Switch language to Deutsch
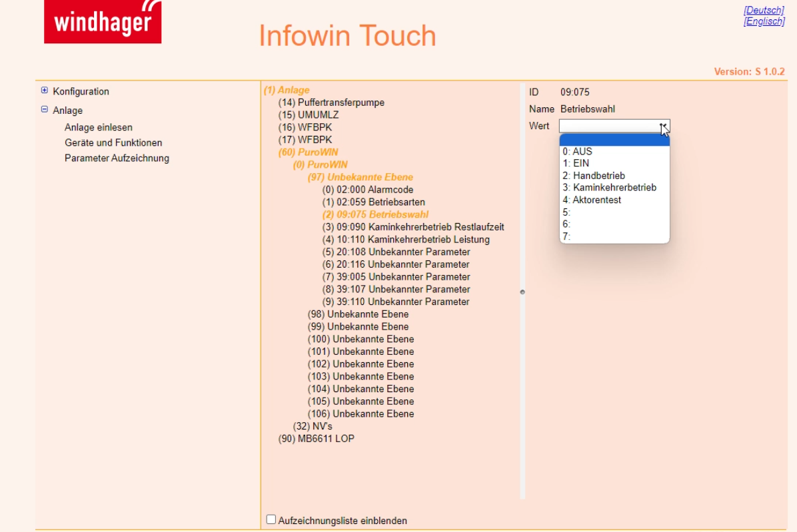 click(764, 10)
